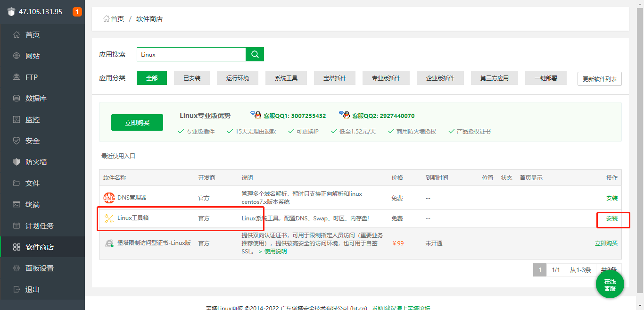Install DNS管理器 via its 安装 link
This screenshot has height=310, width=644.
point(612,198)
